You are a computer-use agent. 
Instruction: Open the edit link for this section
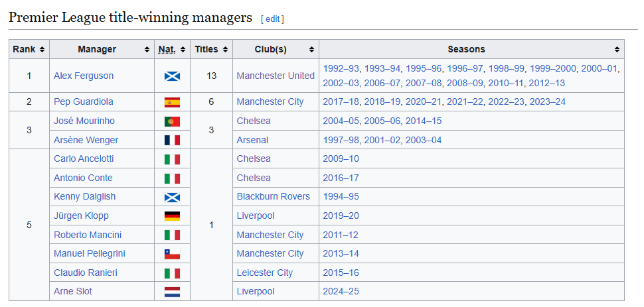pos(272,19)
